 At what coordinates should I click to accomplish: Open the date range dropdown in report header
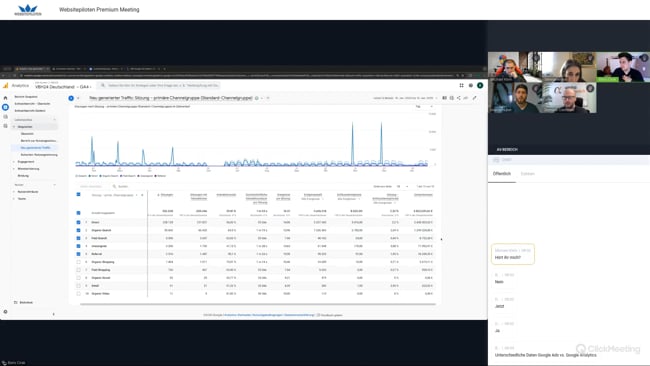[405, 98]
